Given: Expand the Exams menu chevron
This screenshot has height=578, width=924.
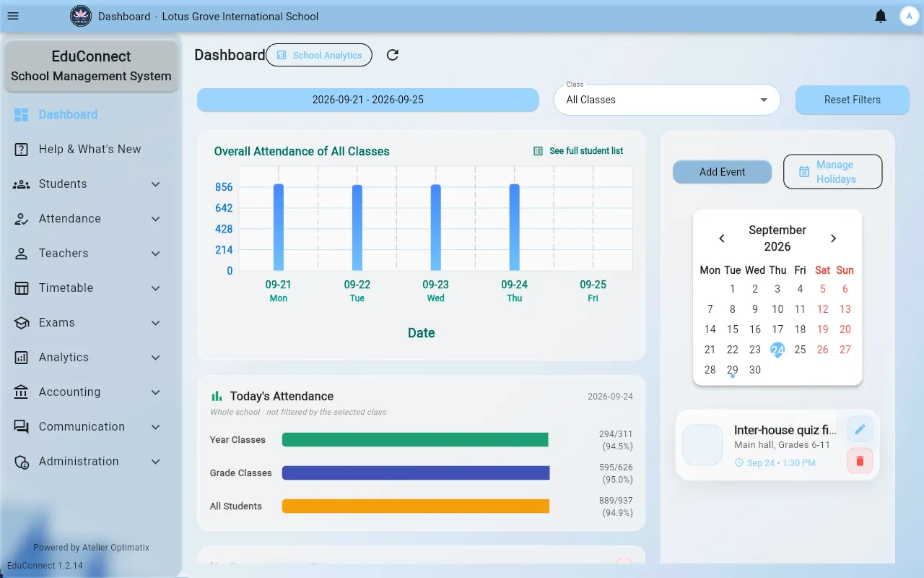Looking at the screenshot, I should coord(155,323).
